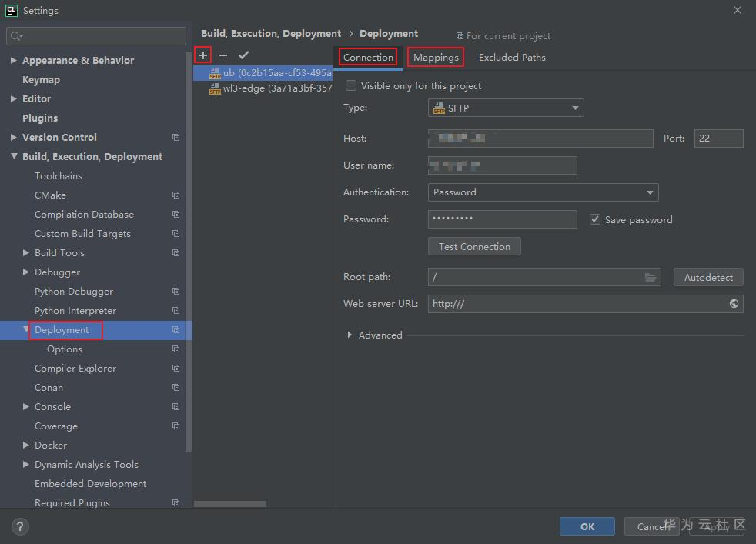Click SFTP icon of ub server

click(x=215, y=73)
